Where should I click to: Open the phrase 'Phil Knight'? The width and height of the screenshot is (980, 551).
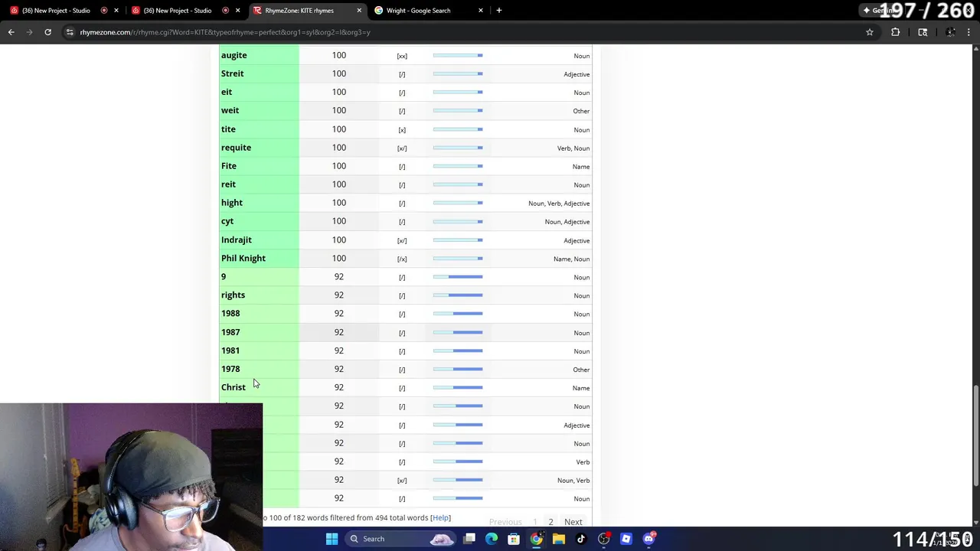(x=243, y=258)
